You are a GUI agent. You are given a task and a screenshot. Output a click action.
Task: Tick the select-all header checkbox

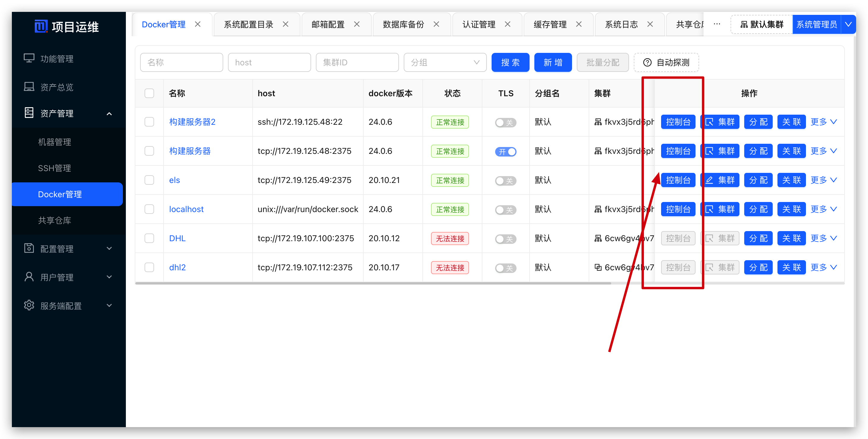click(149, 93)
